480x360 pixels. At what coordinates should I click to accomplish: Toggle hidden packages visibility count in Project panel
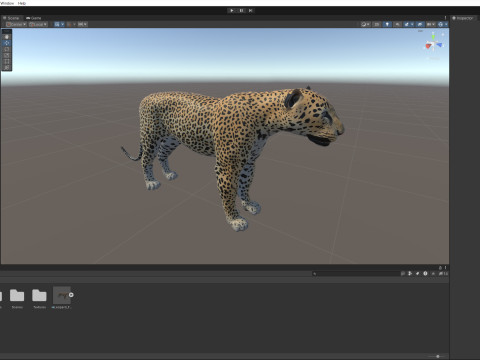pyautogui.click(x=443, y=273)
